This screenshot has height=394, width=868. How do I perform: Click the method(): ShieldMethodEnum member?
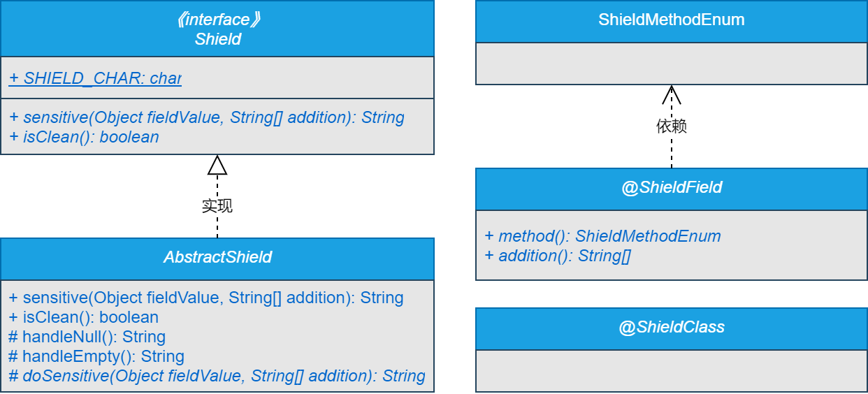pos(602,236)
